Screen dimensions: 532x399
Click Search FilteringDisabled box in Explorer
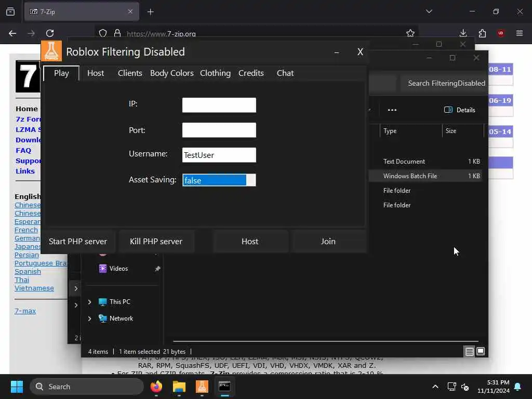point(445,83)
